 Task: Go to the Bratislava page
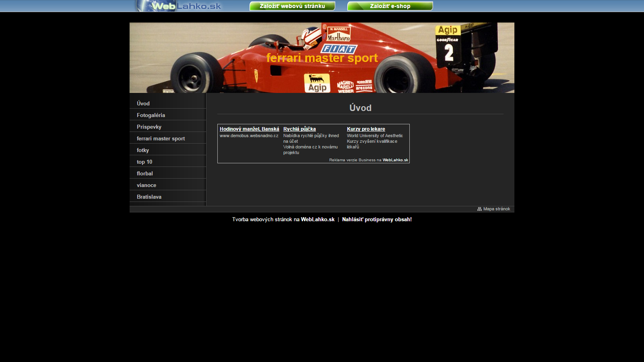[x=168, y=197]
